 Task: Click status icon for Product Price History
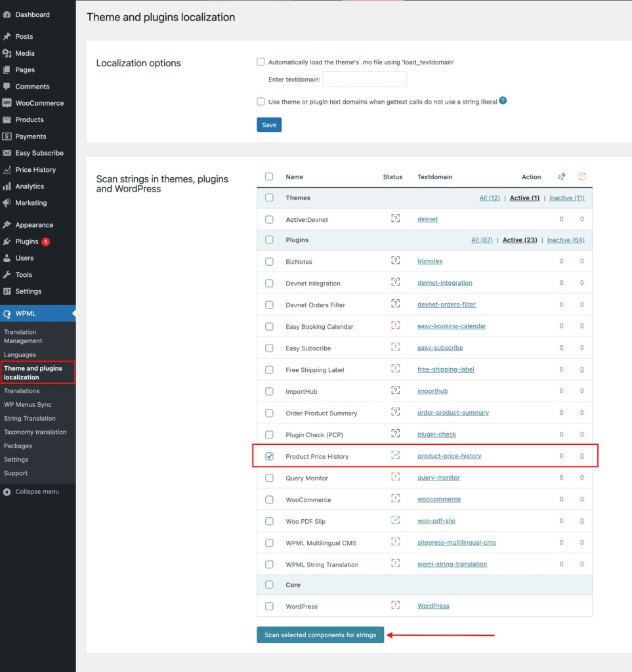pos(395,455)
